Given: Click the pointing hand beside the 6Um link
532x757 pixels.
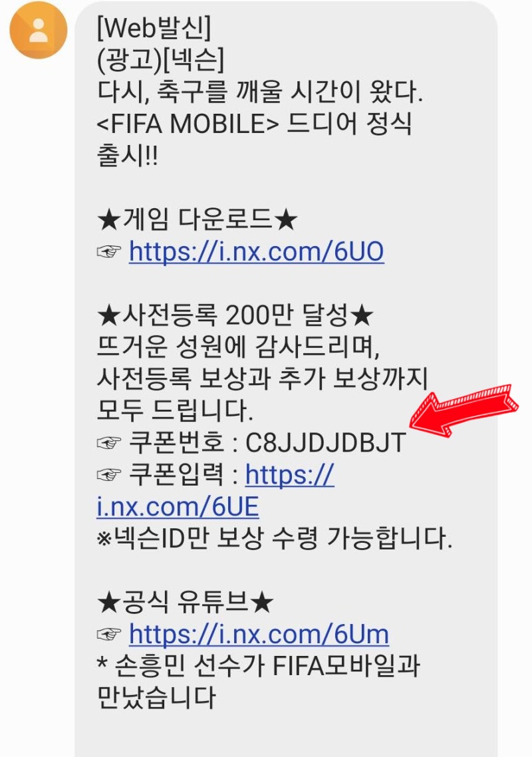Looking at the screenshot, I should [109, 633].
